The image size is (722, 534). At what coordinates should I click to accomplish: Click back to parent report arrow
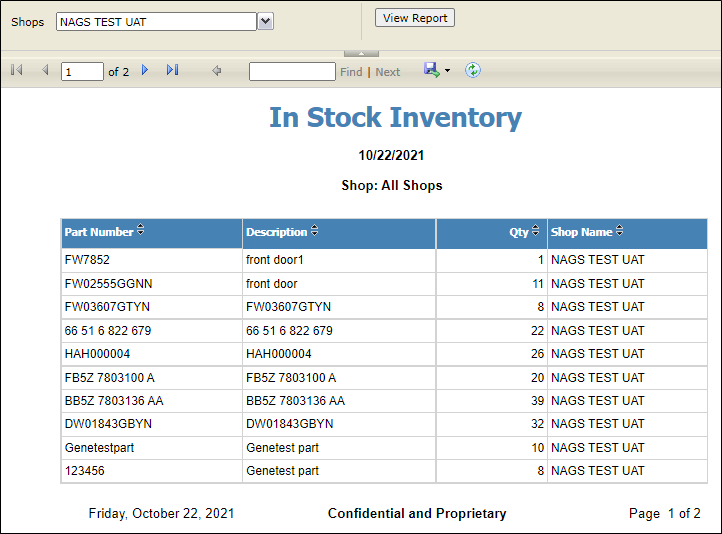(x=216, y=70)
